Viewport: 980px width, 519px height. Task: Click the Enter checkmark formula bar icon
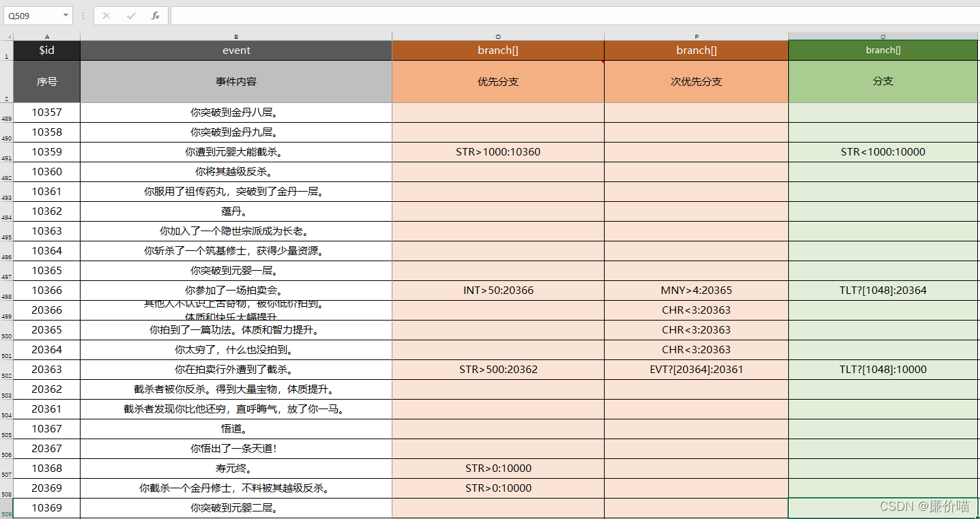[131, 16]
